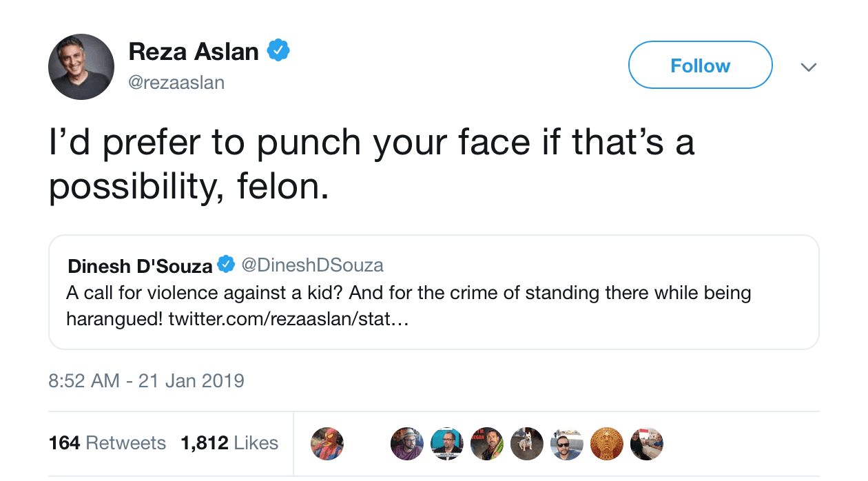Screen dimensions: 868x481
Task: Click the golden mask avatar
Action: (606, 443)
